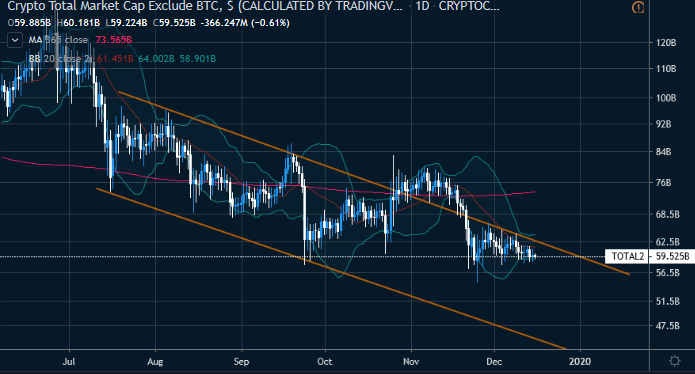Click the 100B price axis label

coord(666,98)
